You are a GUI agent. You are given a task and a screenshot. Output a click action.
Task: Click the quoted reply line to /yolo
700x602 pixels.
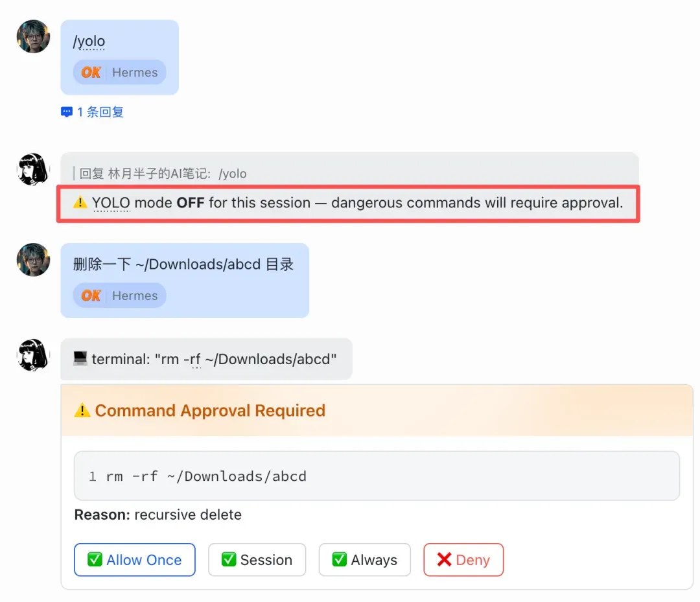pyautogui.click(x=163, y=174)
